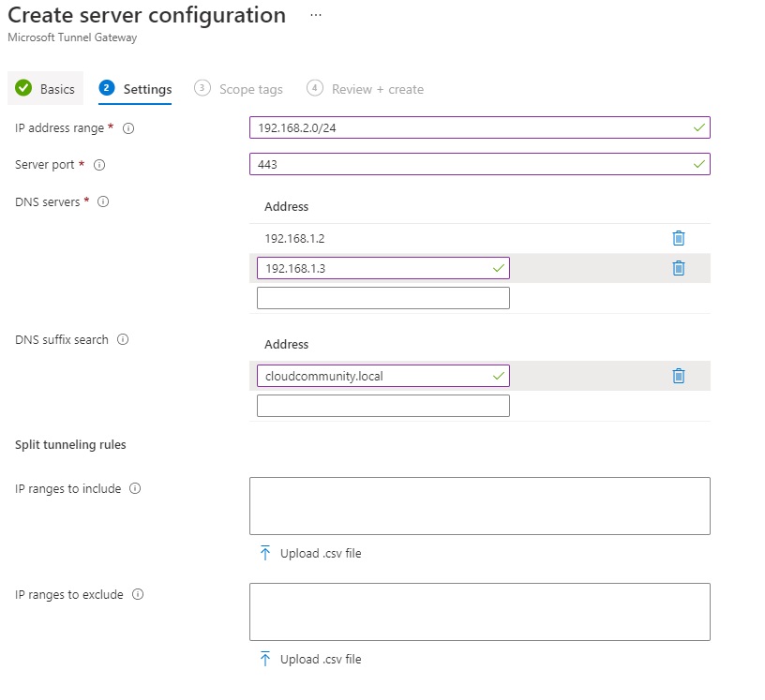The width and height of the screenshot is (765, 700).
Task: Click info icon for IP ranges to include
Action: click(136, 488)
